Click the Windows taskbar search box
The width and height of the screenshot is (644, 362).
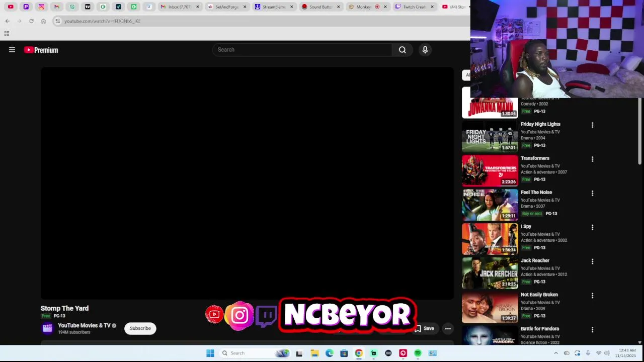(256, 353)
